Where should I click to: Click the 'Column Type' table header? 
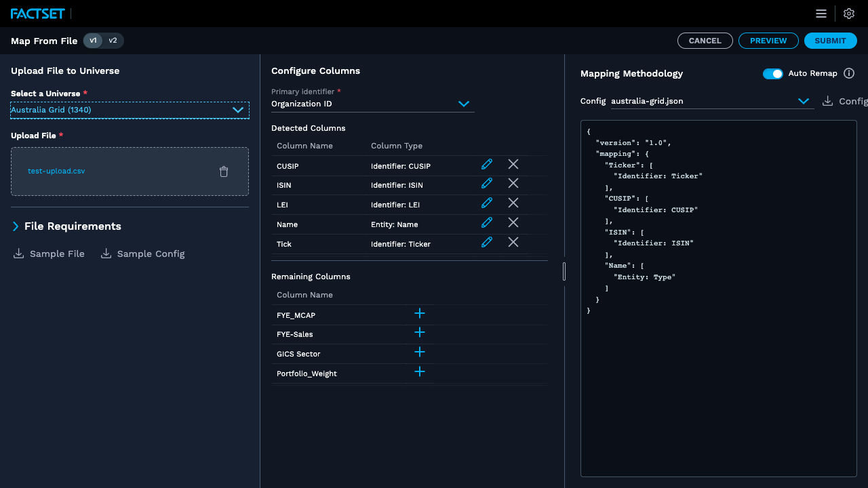[x=397, y=146]
